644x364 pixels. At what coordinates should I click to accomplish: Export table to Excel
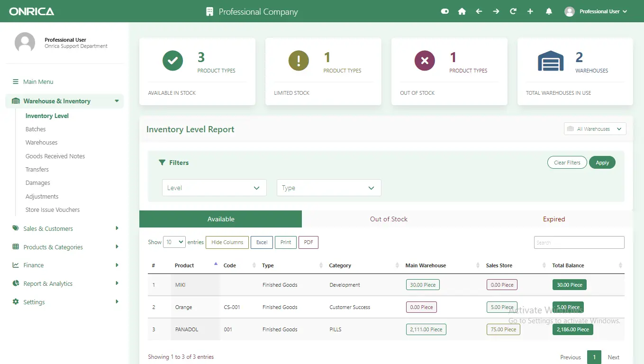click(x=262, y=242)
